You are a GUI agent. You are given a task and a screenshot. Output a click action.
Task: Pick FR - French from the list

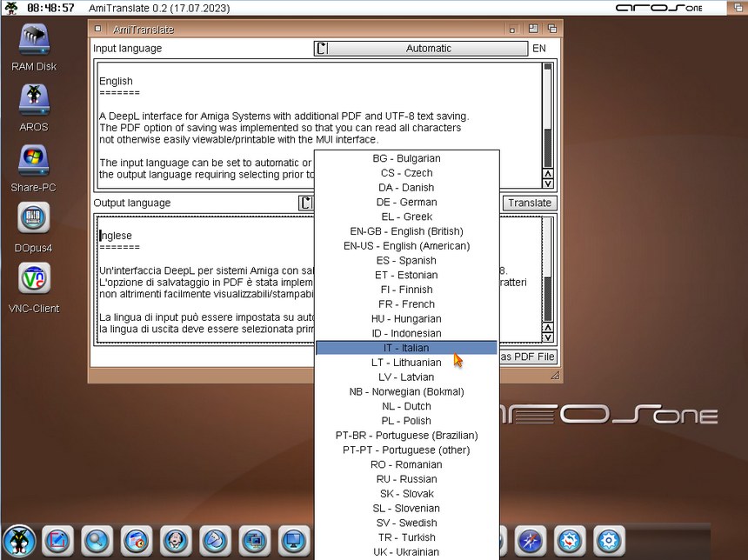tap(406, 304)
